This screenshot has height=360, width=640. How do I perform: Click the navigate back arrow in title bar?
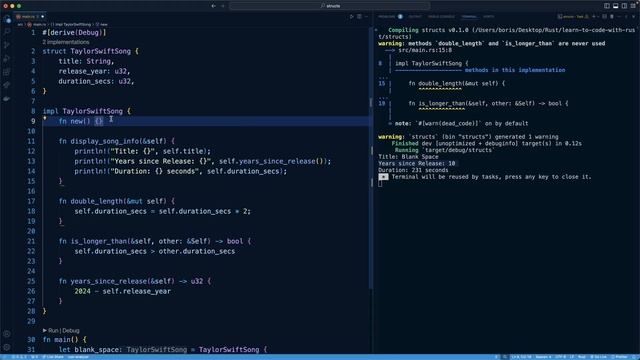213,6
